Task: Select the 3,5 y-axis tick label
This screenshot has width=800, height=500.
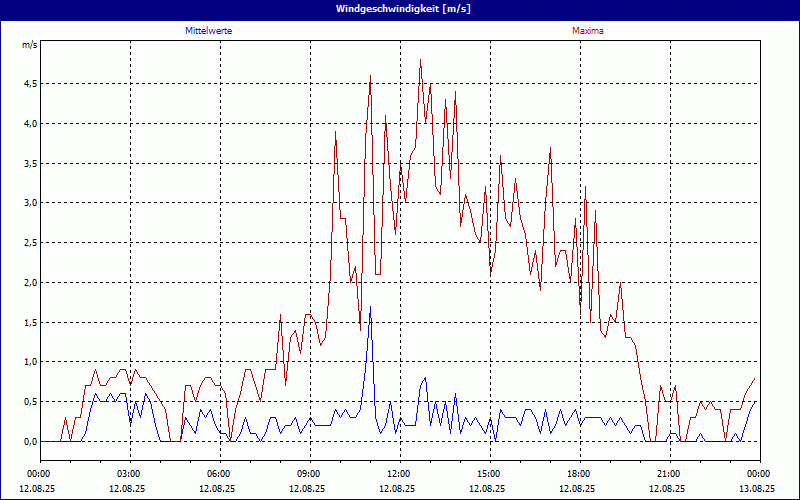Action: tap(30, 163)
